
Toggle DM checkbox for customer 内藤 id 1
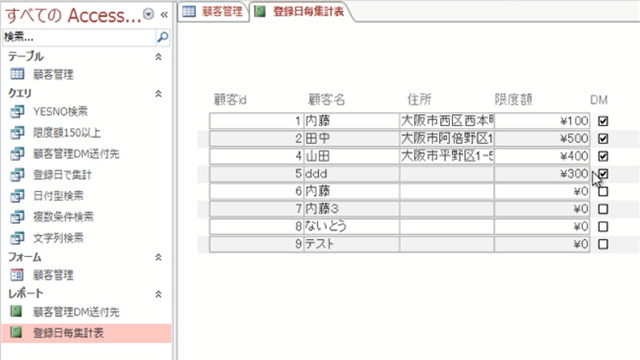click(x=603, y=121)
